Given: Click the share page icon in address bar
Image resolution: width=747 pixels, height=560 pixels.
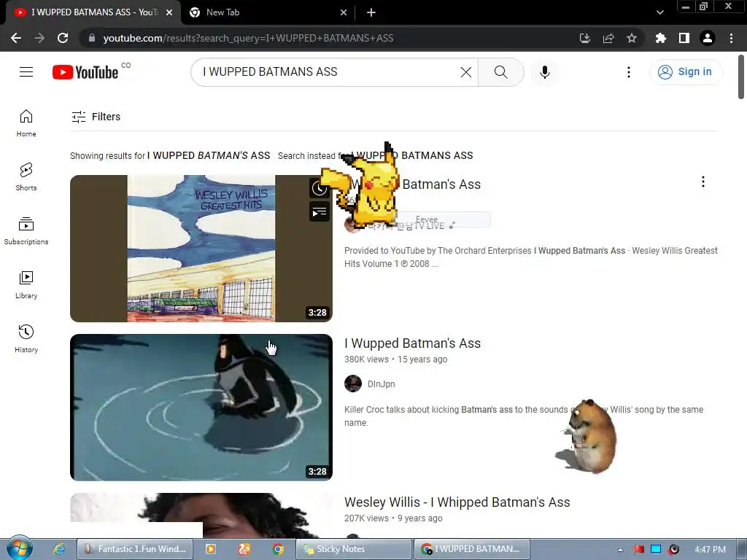Looking at the screenshot, I should coord(608,38).
